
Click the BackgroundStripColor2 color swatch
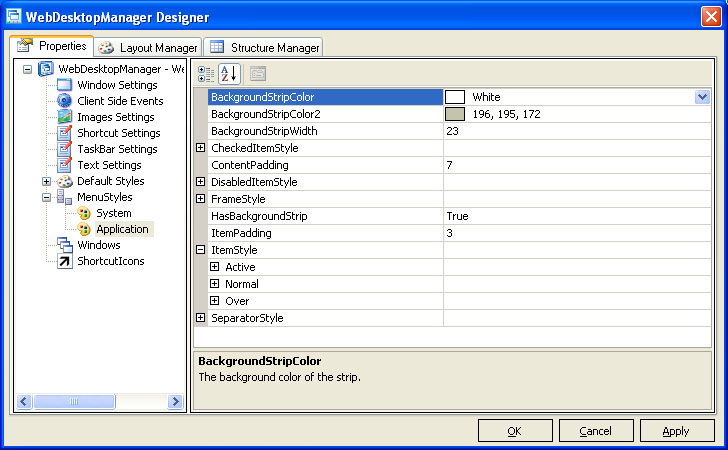point(455,114)
